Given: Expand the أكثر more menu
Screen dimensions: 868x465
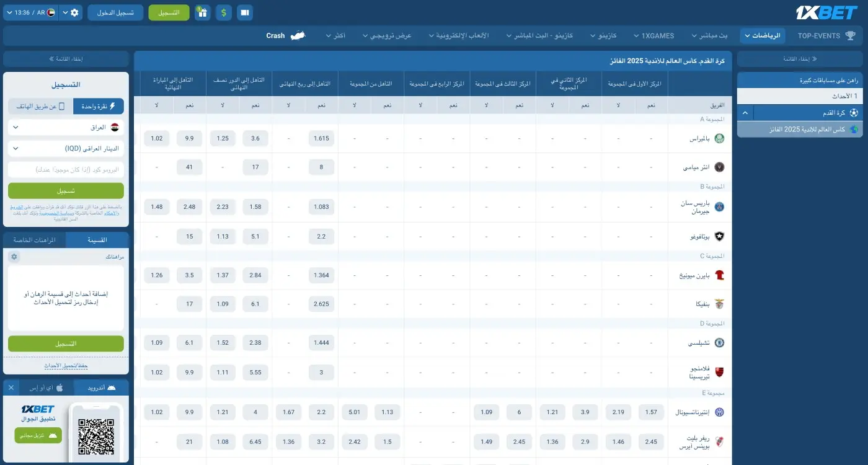Looking at the screenshot, I should click(335, 36).
